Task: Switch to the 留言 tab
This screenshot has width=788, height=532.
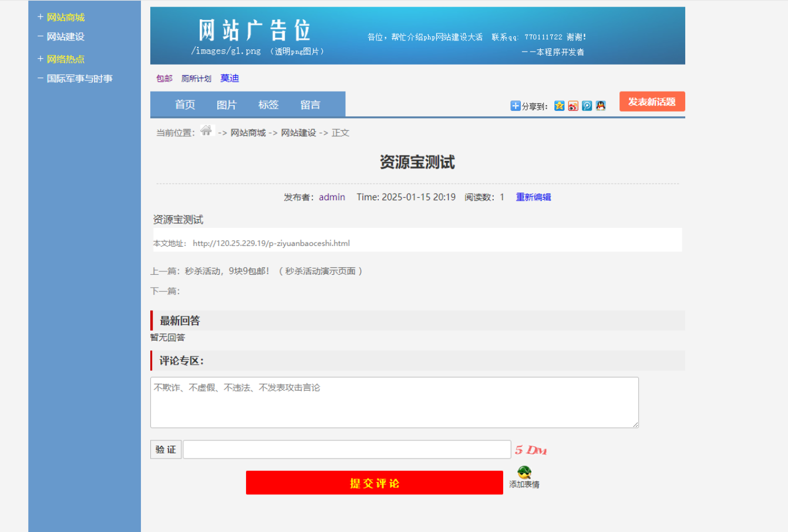Action: (x=310, y=105)
